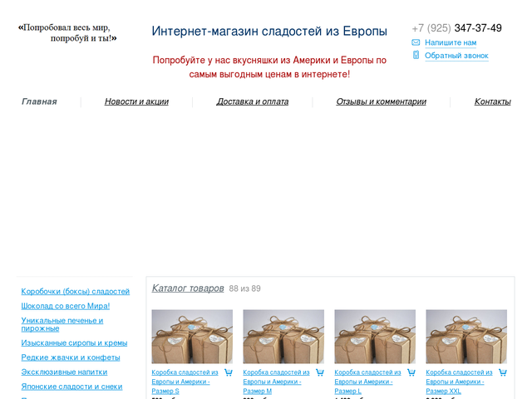This screenshot has width=532, height=399.
Task: Click the Размер M box thumbnail image
Action: coord(283,337)
